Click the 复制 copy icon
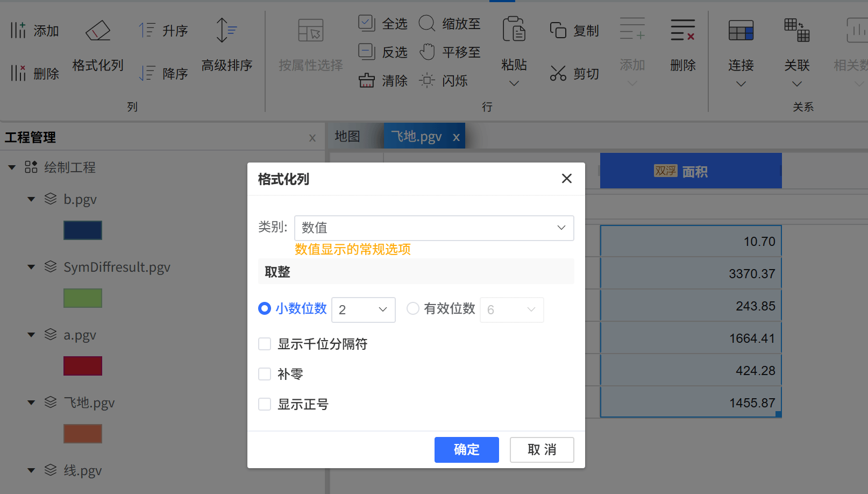 pos(558,31)
